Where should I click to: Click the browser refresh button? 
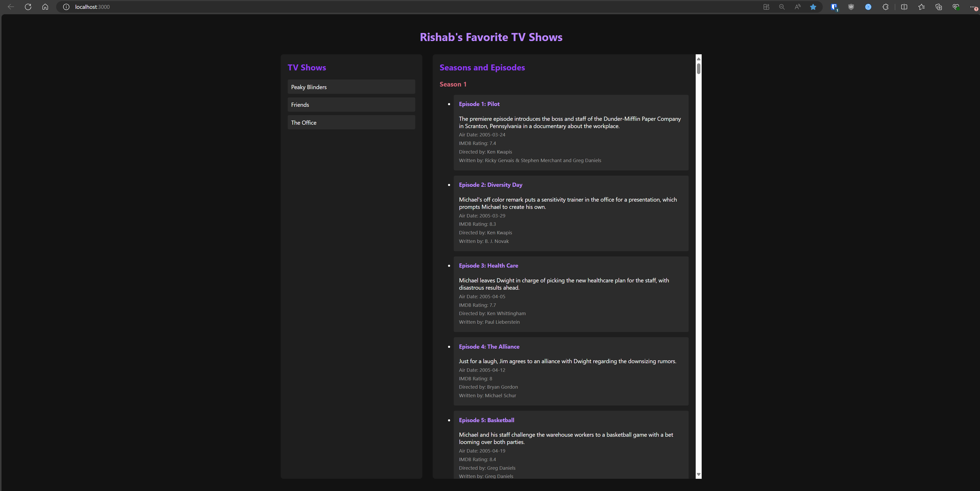click(28, 7)
